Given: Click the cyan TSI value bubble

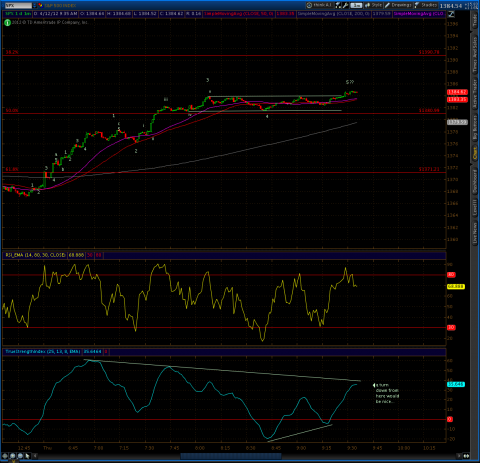Looking at the screenshot, I should (456, 384).
